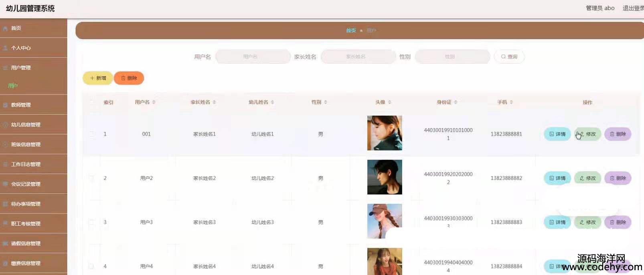
Task: Click the person icon beside 个人中心
Action: click(x=5, y=48)
